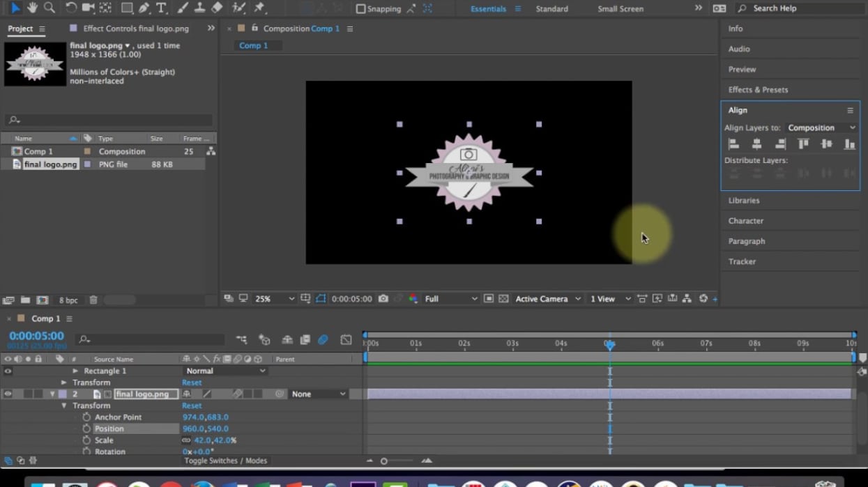This screenshot has height=487, width=868.
Task: Select the Comp 1 viewer tab
Action: coord(253,45)
